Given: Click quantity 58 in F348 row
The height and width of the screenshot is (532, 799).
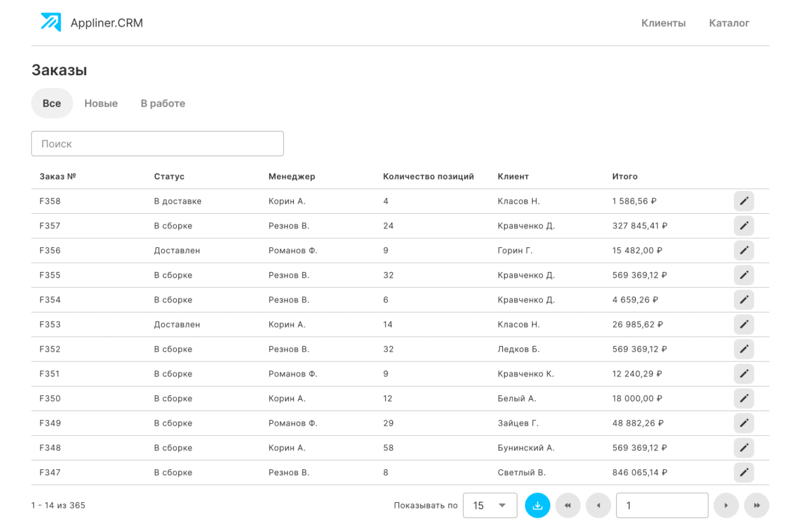Looking at the screenshot, I should coord(388,448).
